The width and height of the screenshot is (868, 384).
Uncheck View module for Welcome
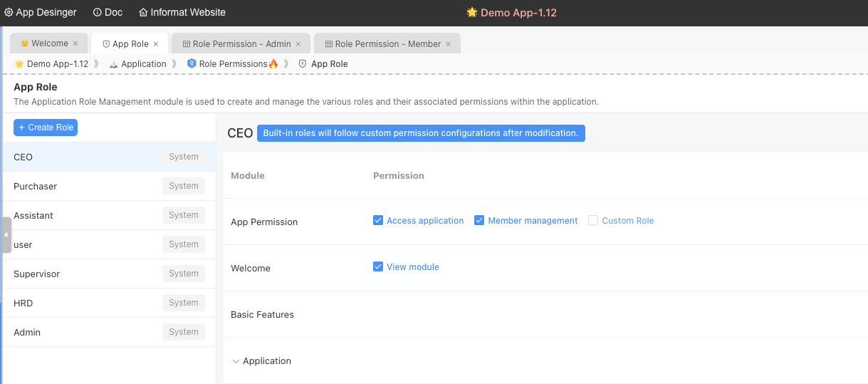point(378,267)
